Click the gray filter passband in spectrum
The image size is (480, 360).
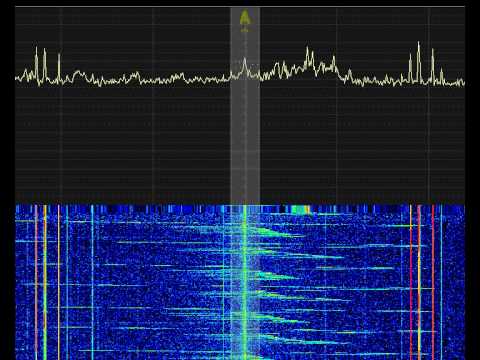click(245, 105)
